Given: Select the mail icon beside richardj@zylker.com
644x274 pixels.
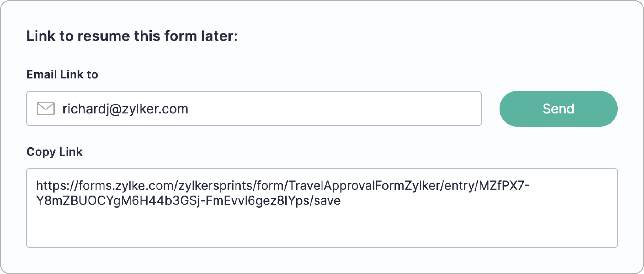Looking at the screenshot, I should (46, 109).
